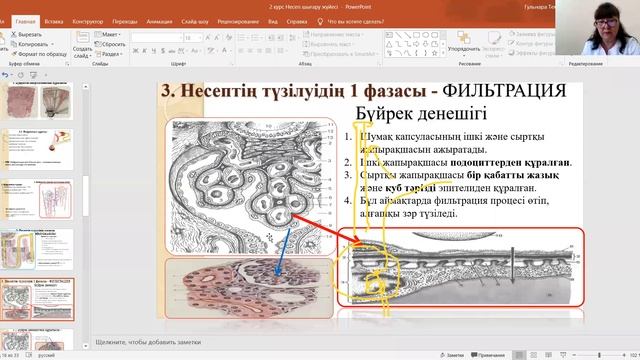Toggle strikethrough (abc) formatting
The image size is (640, 360).
click(x=172, y=51)
